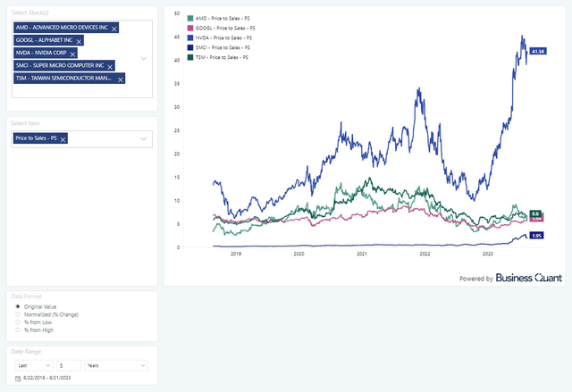Select Normalized (% Change) data format
The height and width of the screenshot is (392, 572).
pos(18,314)
